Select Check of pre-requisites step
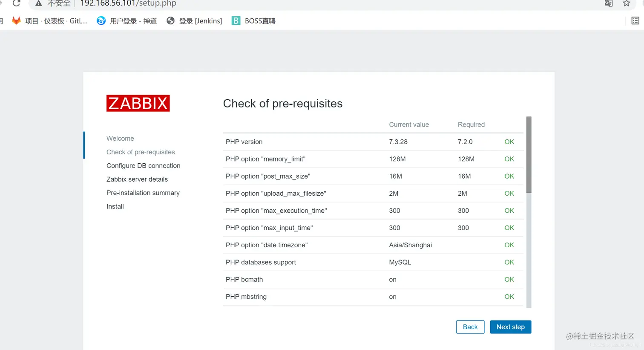 pos(141,152)
